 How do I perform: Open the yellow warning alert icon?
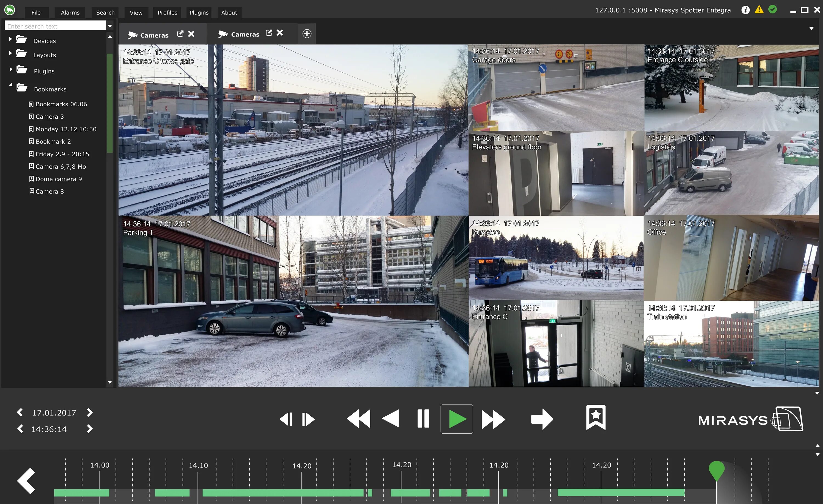759,10
